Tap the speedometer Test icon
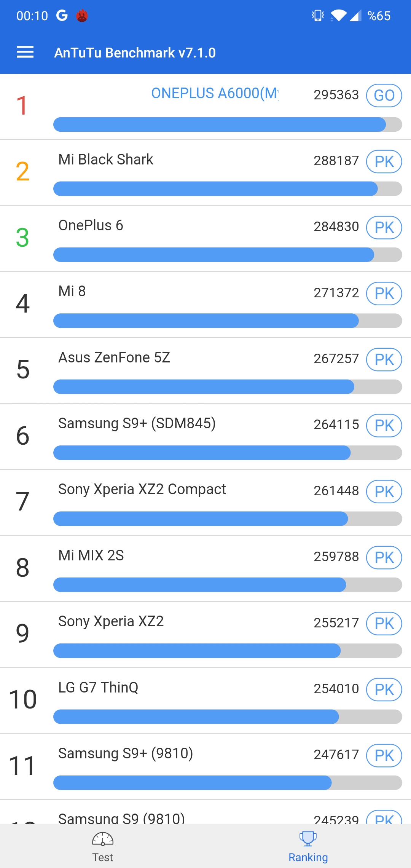411x868 pixels. click(103, 839)
